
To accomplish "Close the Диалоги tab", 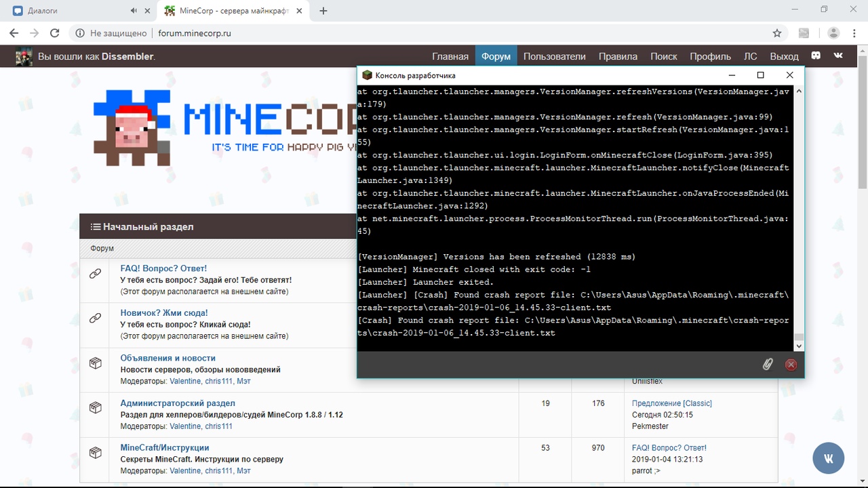I will [148, 11].
